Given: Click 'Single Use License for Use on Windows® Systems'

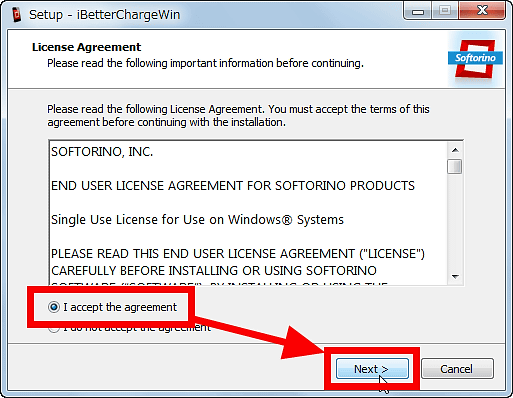Looking at the screenshot, I should pos(197,220).
